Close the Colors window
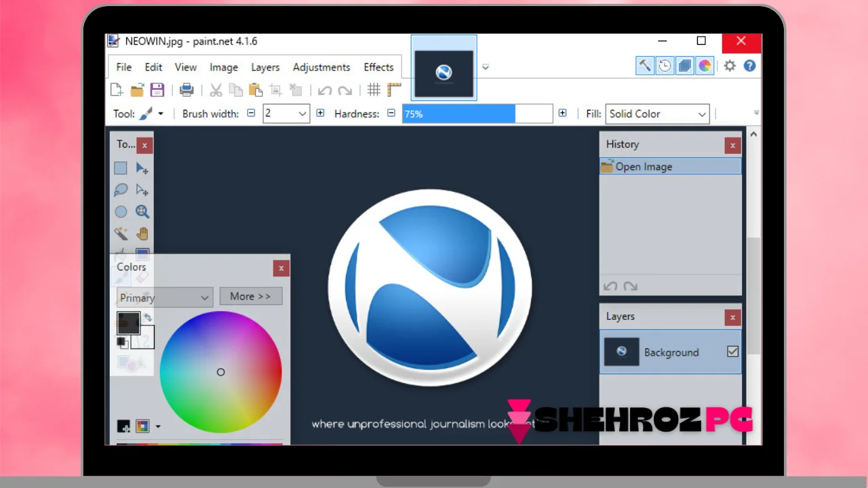This screenshot has height=488, width=868. [281, 268]
